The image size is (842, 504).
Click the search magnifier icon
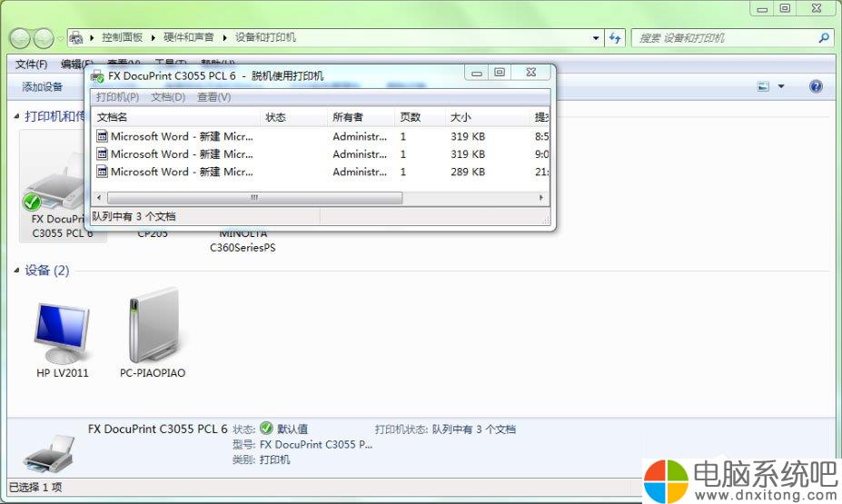point(824,37)
